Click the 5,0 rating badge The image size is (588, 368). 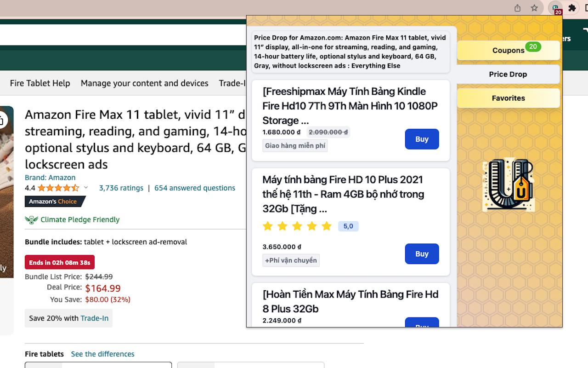click(x=348, y=226)
